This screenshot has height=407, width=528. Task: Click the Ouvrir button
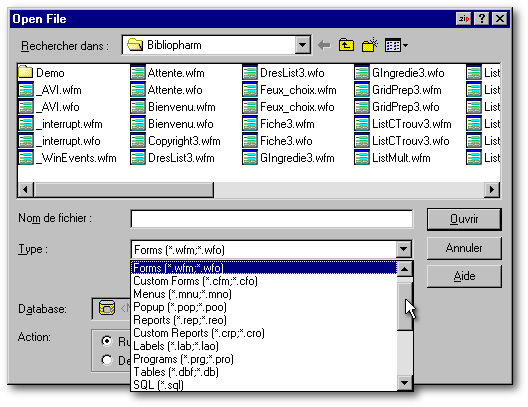[464, 219]
